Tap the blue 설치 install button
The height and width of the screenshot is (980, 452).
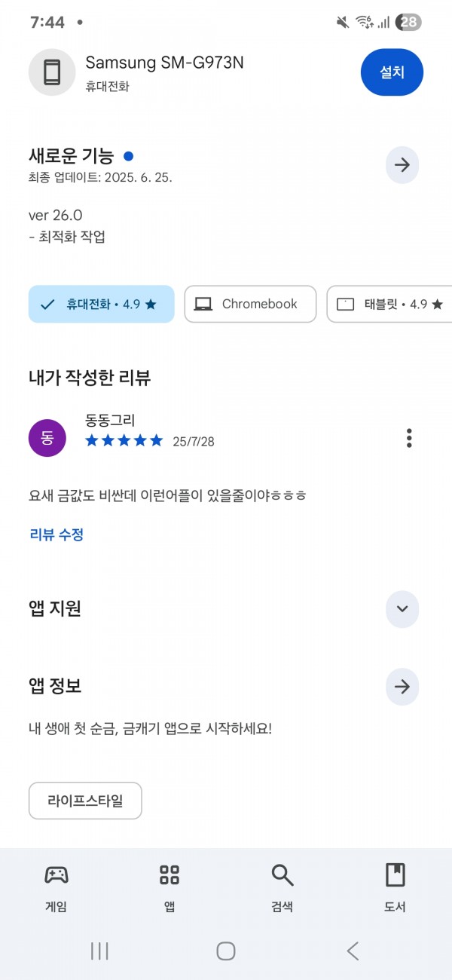click(x=392, y=72)
